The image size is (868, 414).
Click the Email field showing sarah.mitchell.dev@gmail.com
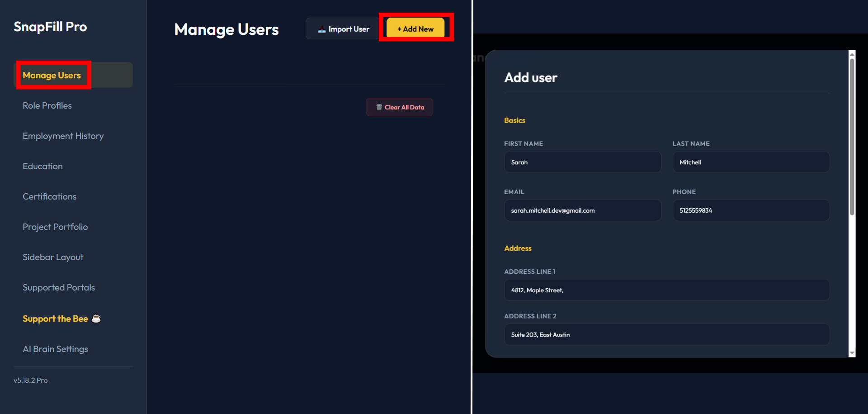coord(582,210)
